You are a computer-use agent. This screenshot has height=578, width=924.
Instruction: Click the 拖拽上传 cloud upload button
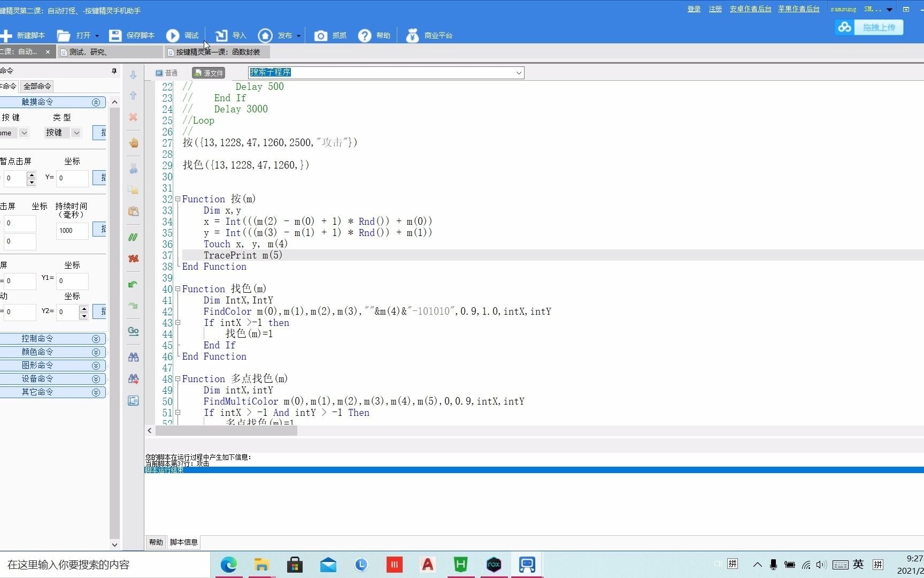[x=869, y=27]
